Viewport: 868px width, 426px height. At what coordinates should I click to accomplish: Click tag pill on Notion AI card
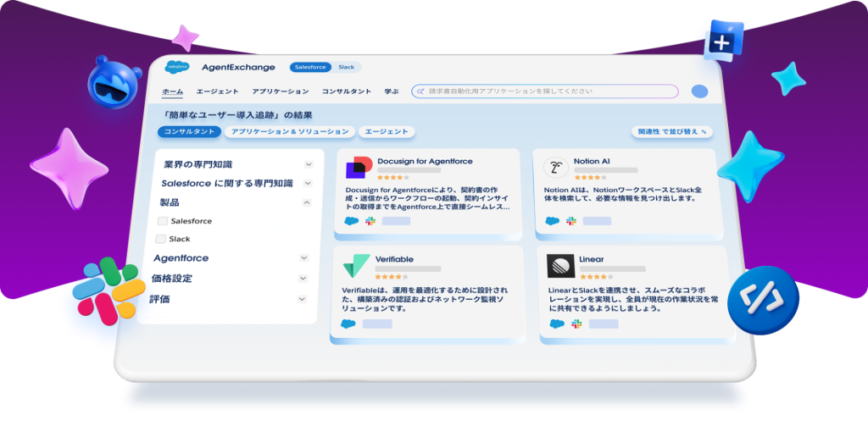pyautogui.click(x=597, y=221)
